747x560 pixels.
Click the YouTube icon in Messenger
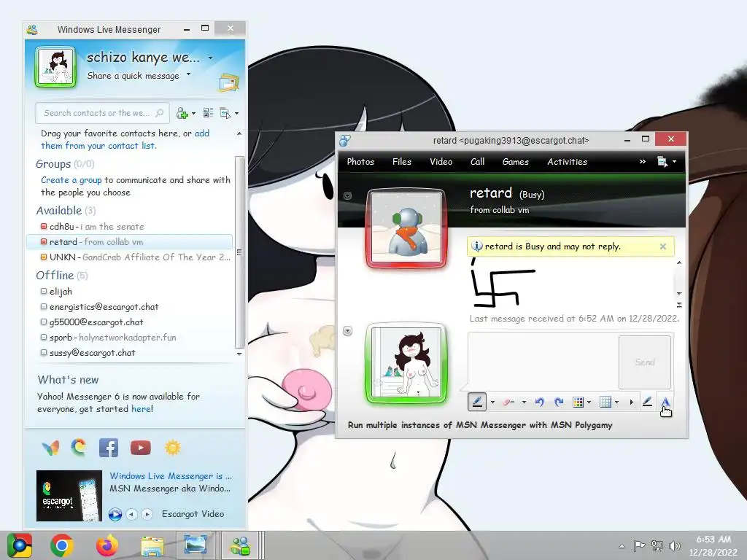pos(141,448)
